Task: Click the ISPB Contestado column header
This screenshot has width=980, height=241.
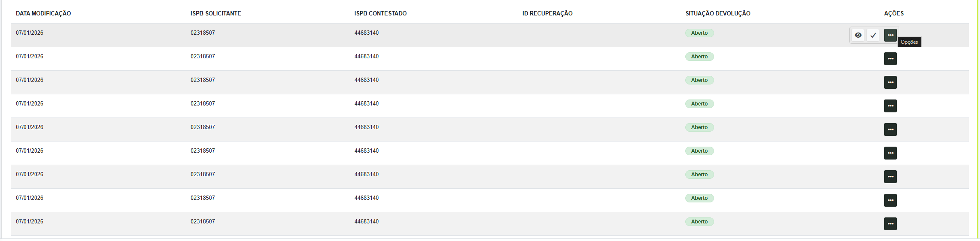Action: coord(380,13)
